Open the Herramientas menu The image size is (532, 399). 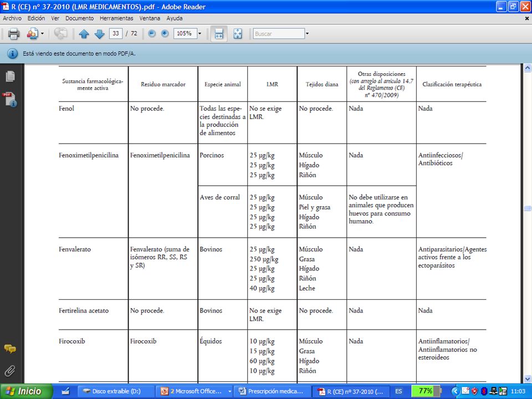click(116, 18)
